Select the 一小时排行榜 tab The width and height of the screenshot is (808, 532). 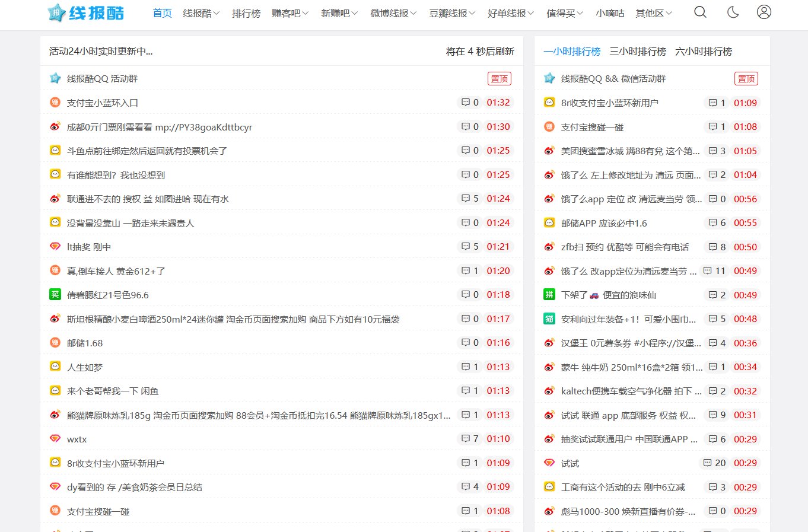point(572,52)
